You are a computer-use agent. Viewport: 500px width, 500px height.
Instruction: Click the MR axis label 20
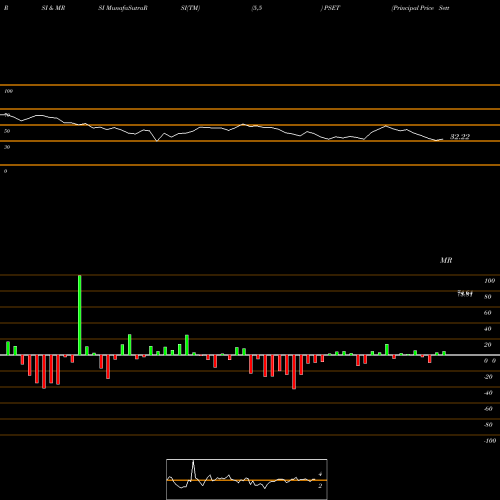pos(488,345)
